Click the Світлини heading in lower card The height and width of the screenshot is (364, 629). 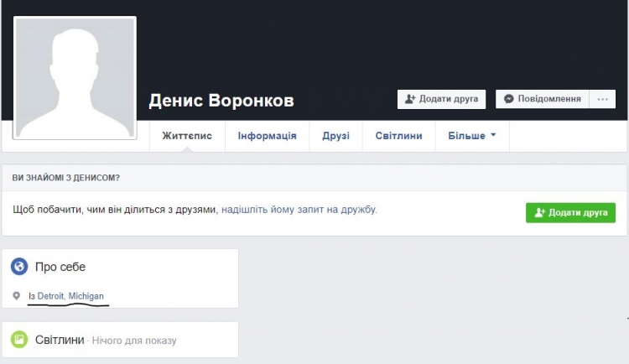coord(60,340)
